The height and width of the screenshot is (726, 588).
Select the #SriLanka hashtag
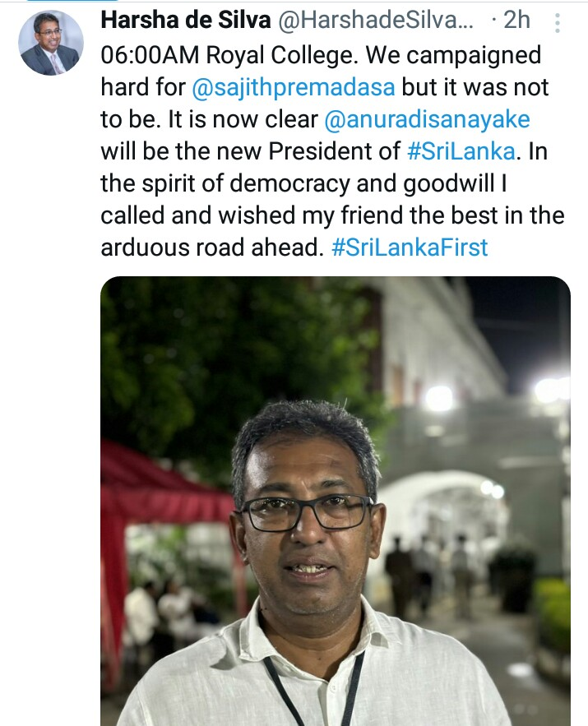(461, 151)
